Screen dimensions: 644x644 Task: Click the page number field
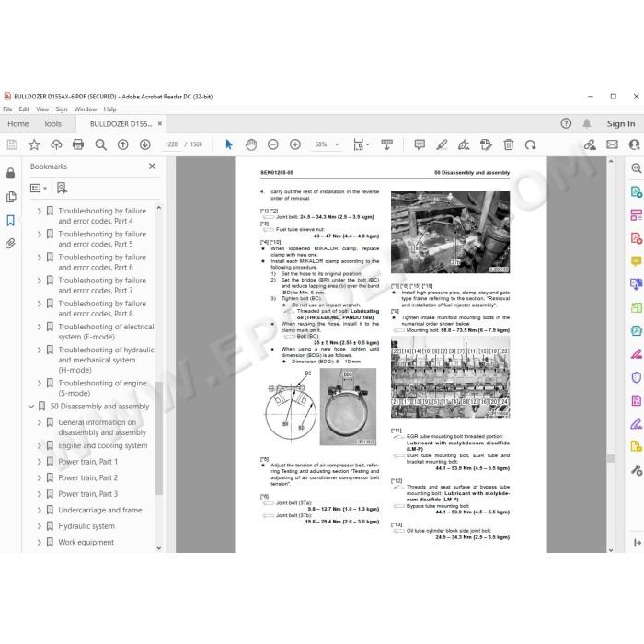tap(171, 144)
